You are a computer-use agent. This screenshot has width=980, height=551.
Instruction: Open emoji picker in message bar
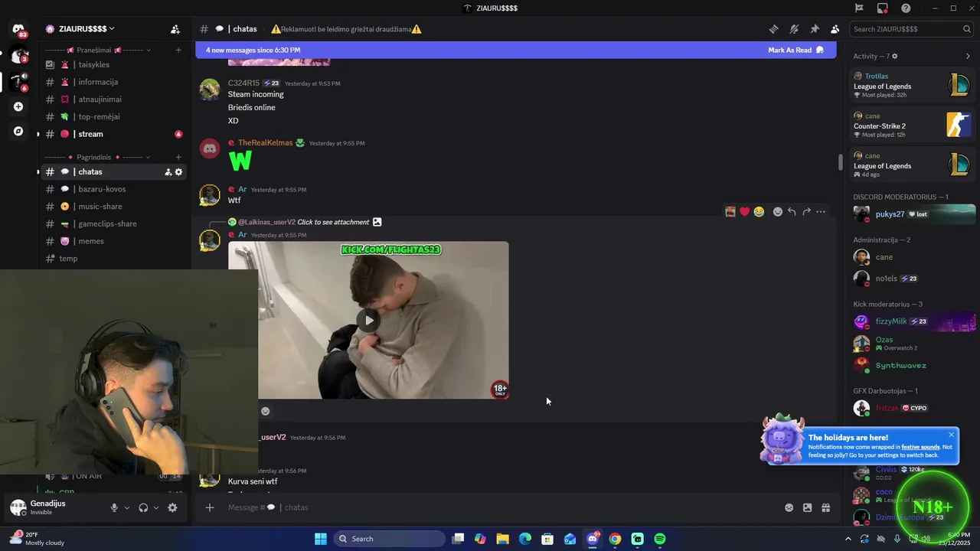click(789, 507)
